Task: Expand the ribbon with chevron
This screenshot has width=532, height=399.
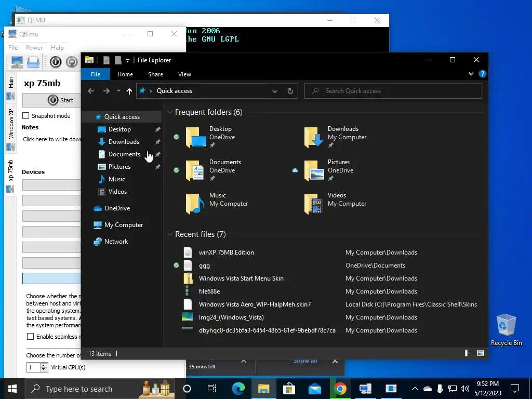Action: 471,74
